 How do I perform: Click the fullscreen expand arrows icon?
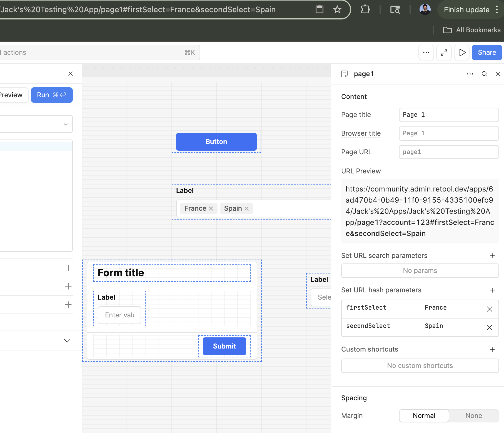[x=444, y=53]
